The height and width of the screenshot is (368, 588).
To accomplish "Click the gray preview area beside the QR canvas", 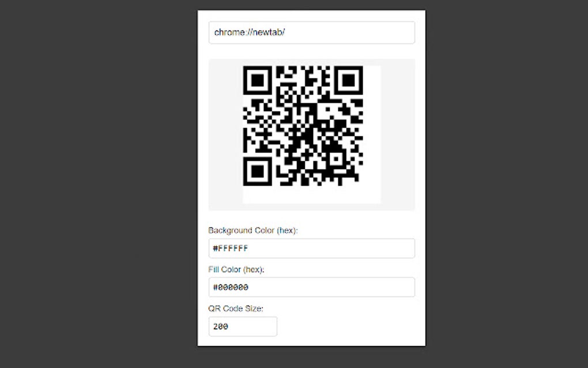I will tap(398, 135).
